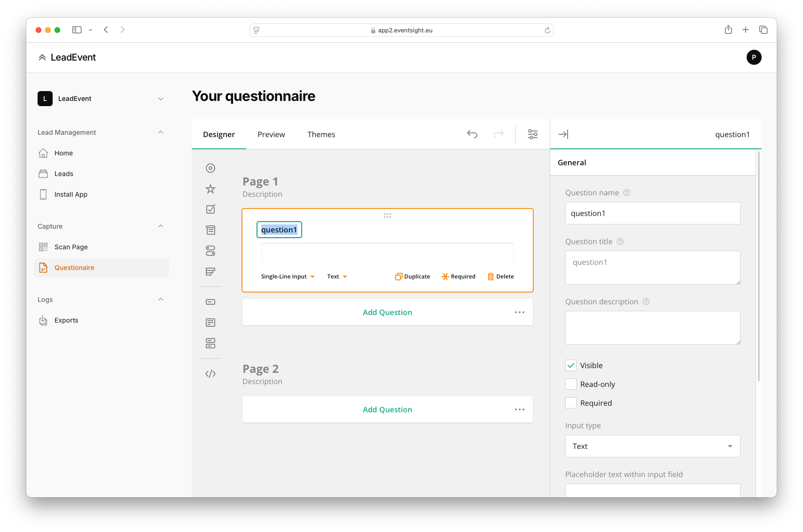Uncheck the Visible checkbox
This screenshot has width=803, height=532.
coord(571,365)
